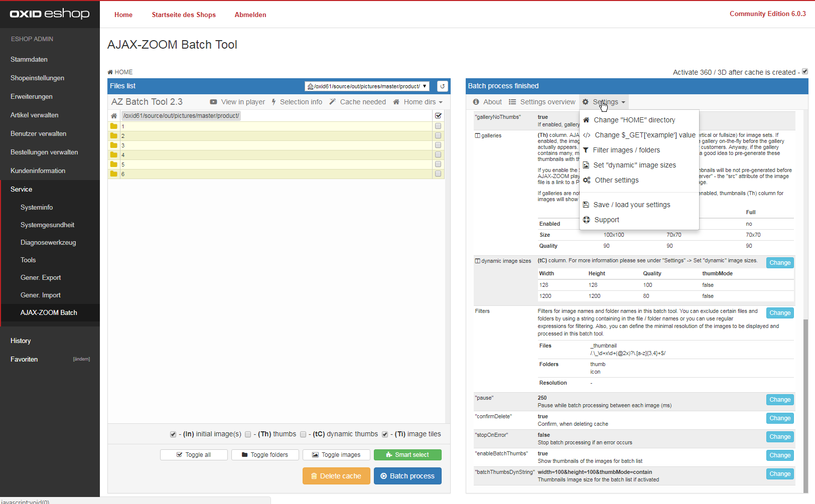815x504 pixels.
Task: Open folder icon for folder 1
Action: (114, 126)
